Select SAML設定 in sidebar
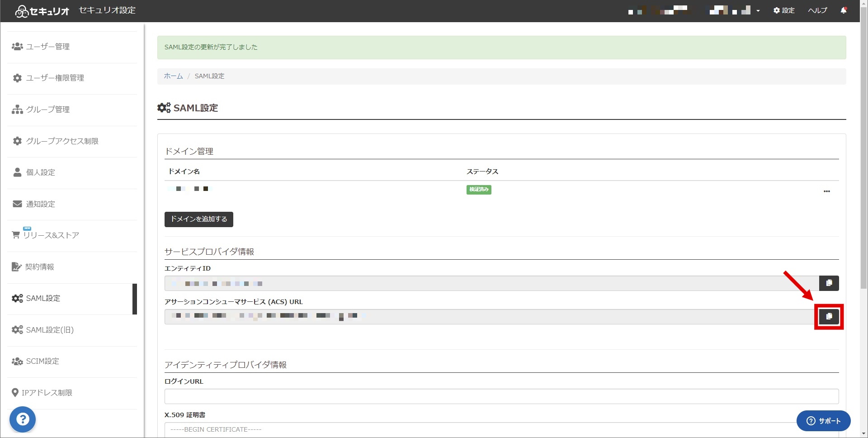Screen dimensions: 868x438 (x=72, y=299)
